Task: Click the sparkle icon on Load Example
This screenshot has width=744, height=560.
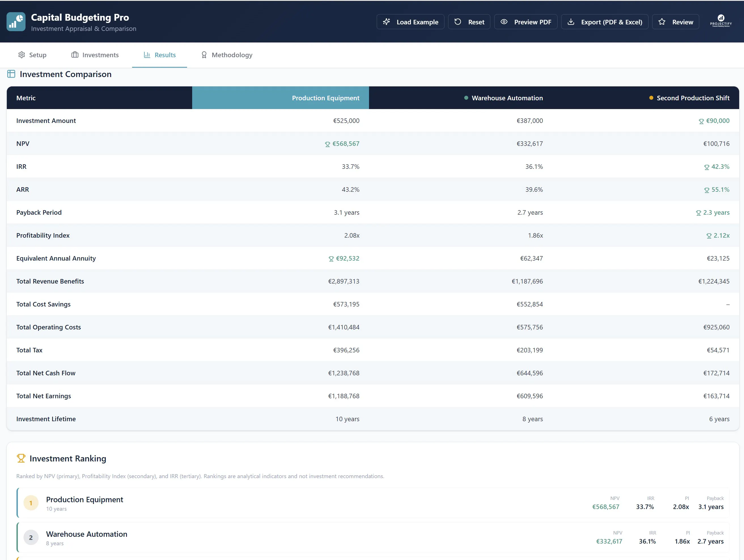Action: click(387, 22)
